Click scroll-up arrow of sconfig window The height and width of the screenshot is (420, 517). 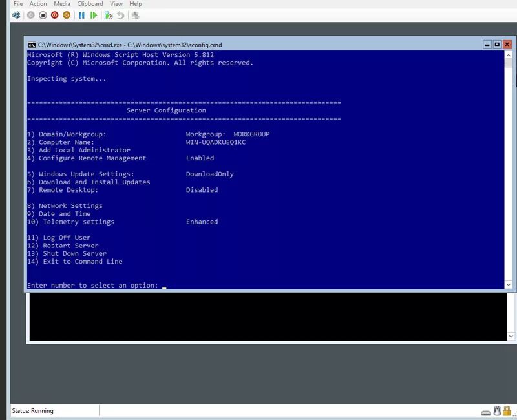[x=509, y=55]
